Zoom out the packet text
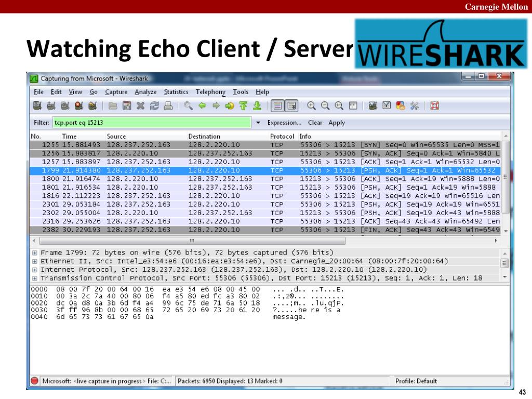 tap(325, 106)
